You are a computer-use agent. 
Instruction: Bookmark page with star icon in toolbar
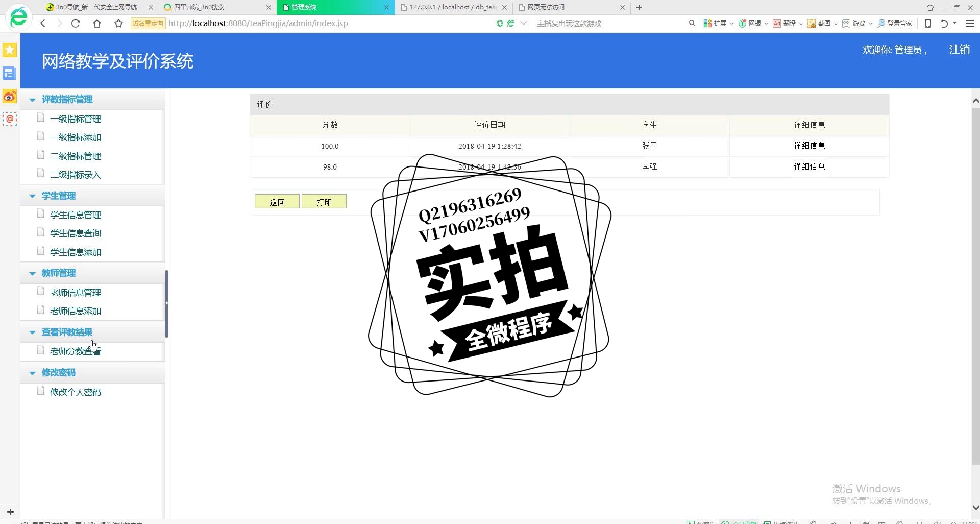[118, 23]
